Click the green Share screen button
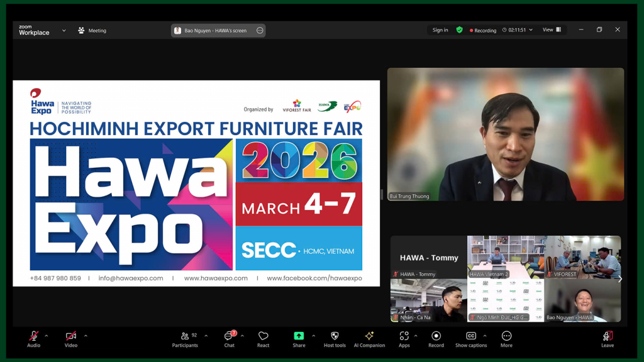The width and height of the screenshot is (644, 362). [x=299, y=339]
